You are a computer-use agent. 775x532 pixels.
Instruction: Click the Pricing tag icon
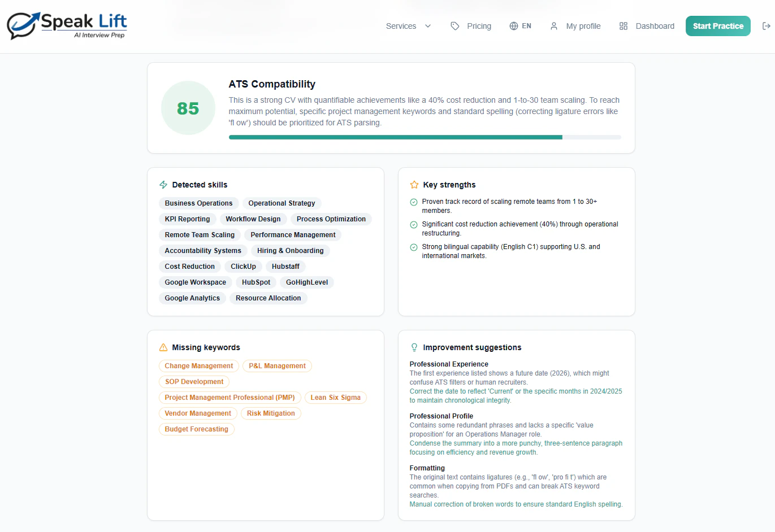pyautogui.click(x=455, y=26)
